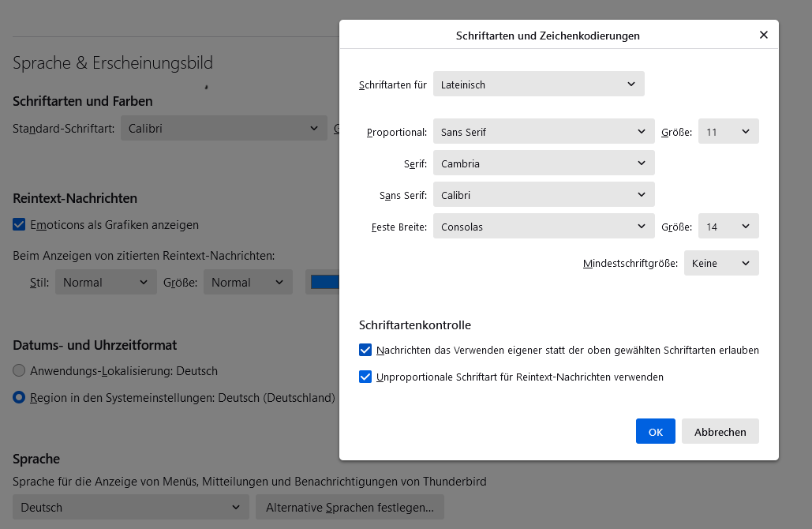Open the Stil dropdown set to Normal
Screen dimensions: 812x529
tap(106, 282)
